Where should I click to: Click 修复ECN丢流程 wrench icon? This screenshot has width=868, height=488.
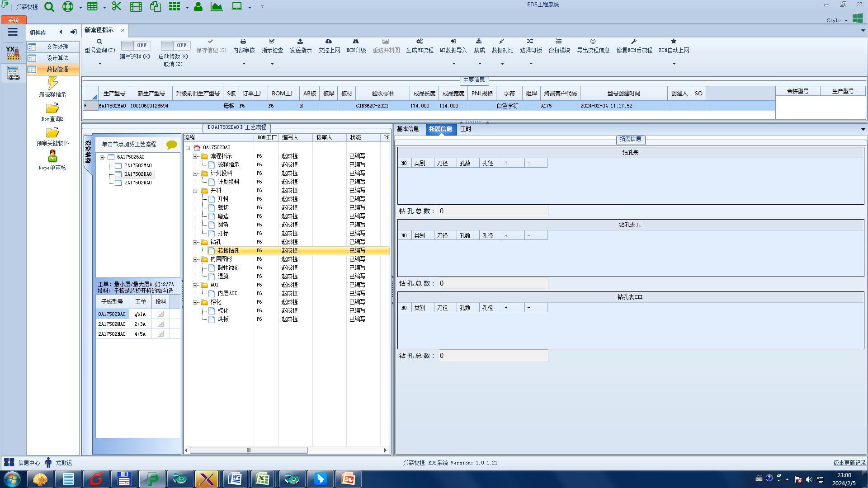(x=634, y=42)
